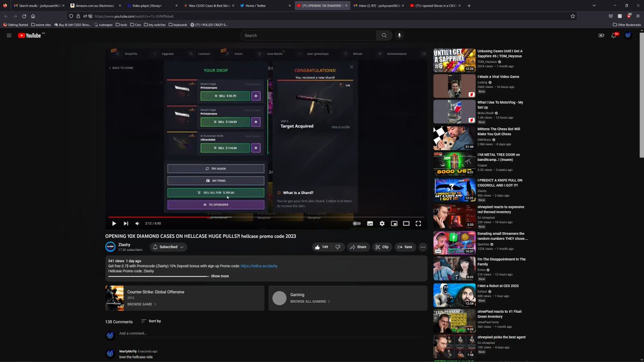Open the key switches bookmark folder
Viewport: 644px width, 362px height.
coord(155,25)
